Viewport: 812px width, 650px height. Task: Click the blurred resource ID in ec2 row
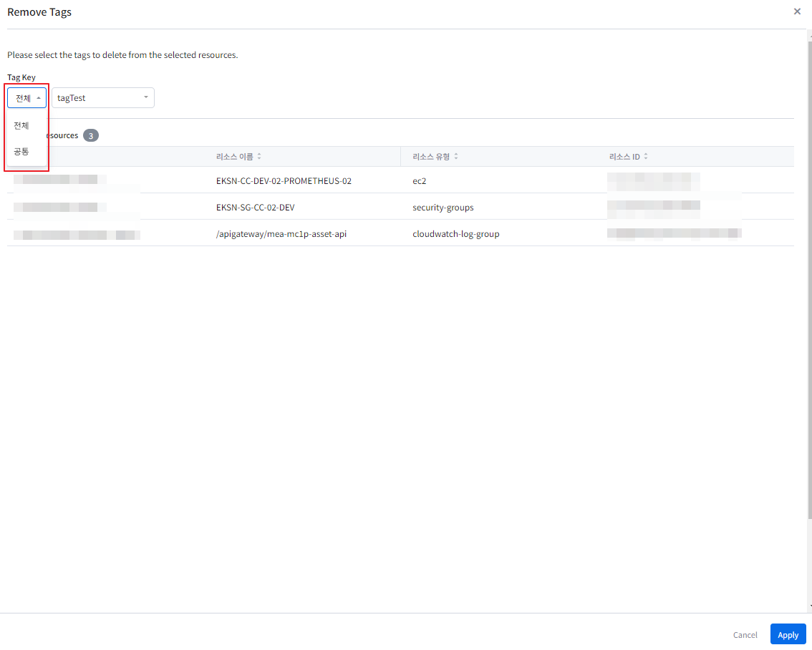pyautogui.click(x=653, y=181)
